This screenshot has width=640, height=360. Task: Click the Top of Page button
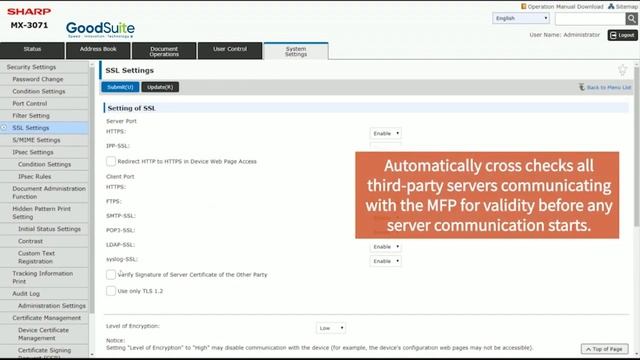click(x=604, y=349)
